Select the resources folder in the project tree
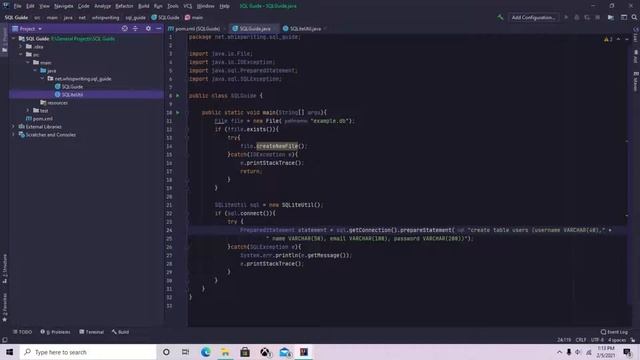Image resolution: width=640 pixels, height=360 pixels. tap(54, 102)
